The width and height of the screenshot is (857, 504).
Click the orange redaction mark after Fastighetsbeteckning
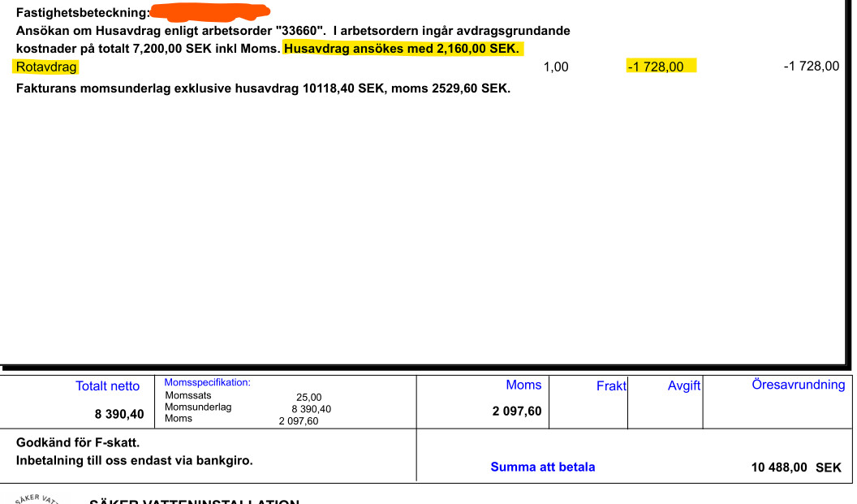211,12
